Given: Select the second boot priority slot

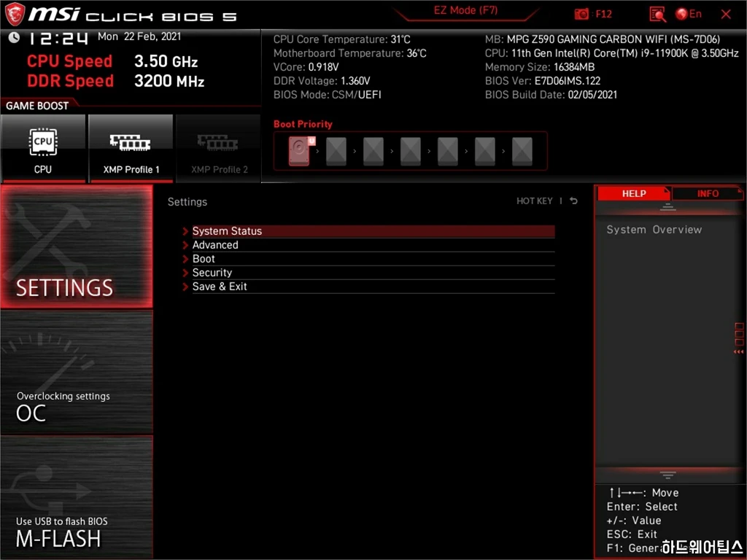Looking at the screenshot, I should 336,152.
